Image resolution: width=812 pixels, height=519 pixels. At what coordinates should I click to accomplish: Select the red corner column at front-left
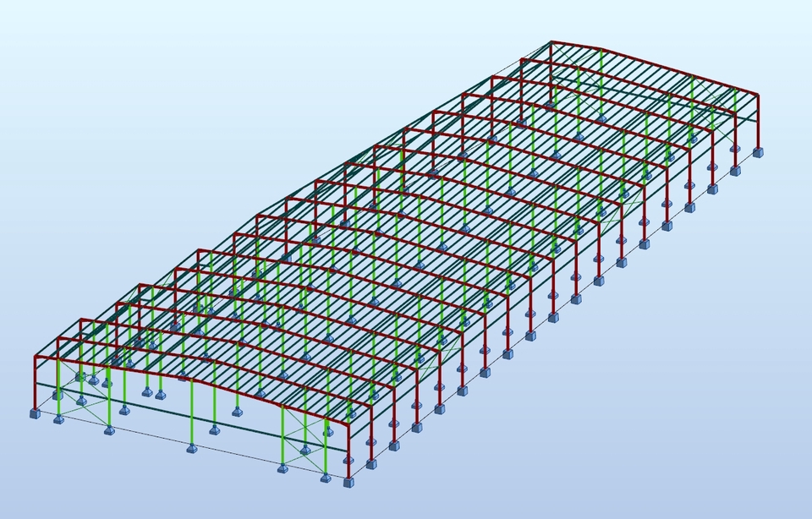36,385
